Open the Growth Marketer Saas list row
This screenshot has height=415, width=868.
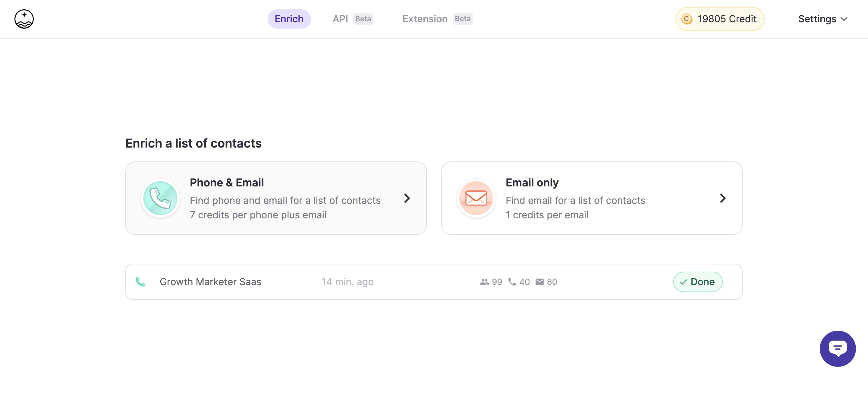coord(210,282)
